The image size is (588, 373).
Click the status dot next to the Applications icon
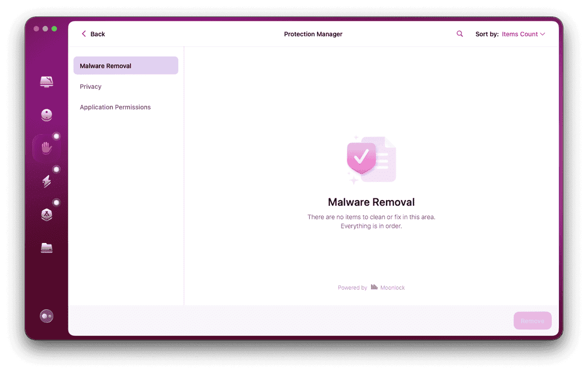pos(56,202)
